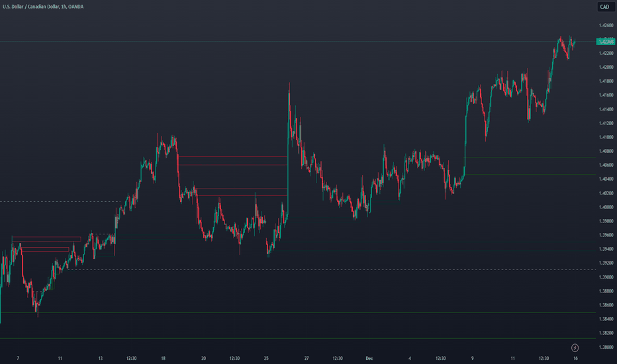Click the 1.40000 price axis label
Image resolution: width=617 pixels, height=364 pixels.
606,207
